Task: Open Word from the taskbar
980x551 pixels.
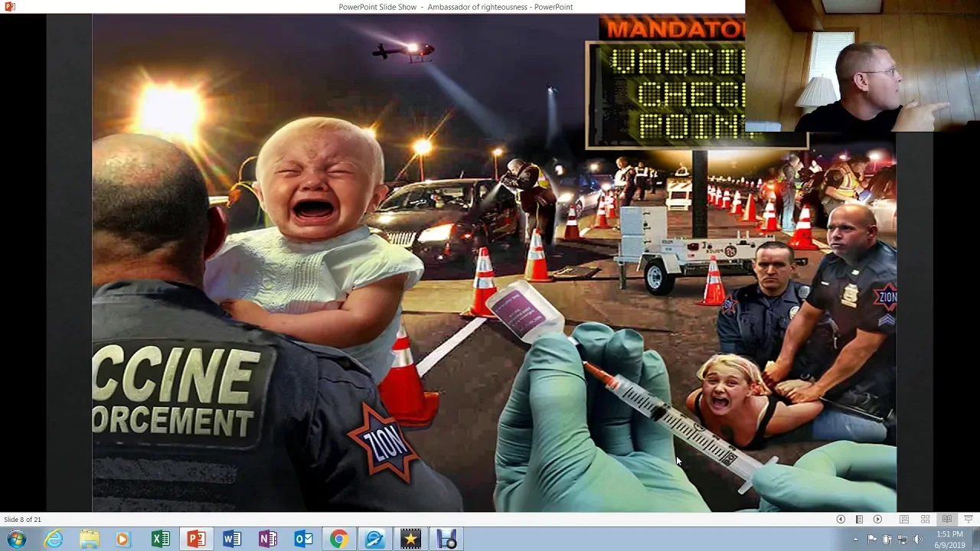Action: 232,539
